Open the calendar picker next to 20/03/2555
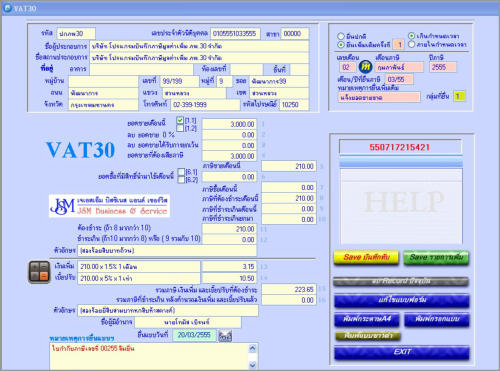500x371 pixels. [x=225, y=336]
